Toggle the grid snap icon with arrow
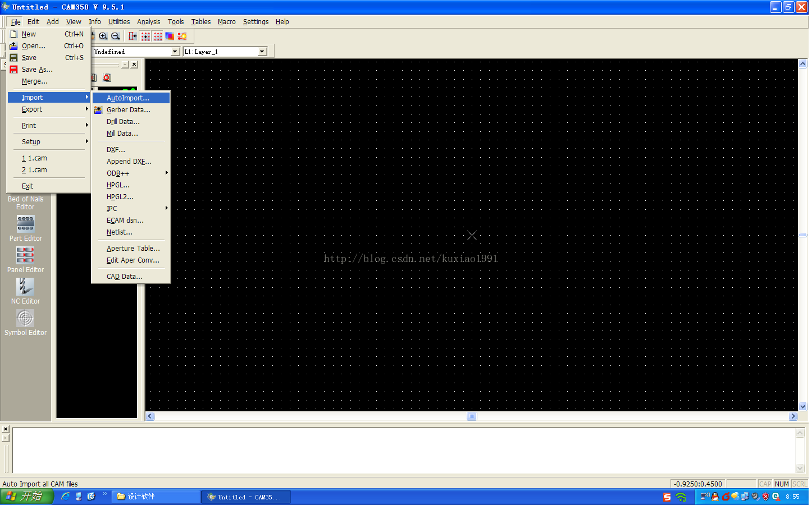812x505 pixels. tap(145, 36)
